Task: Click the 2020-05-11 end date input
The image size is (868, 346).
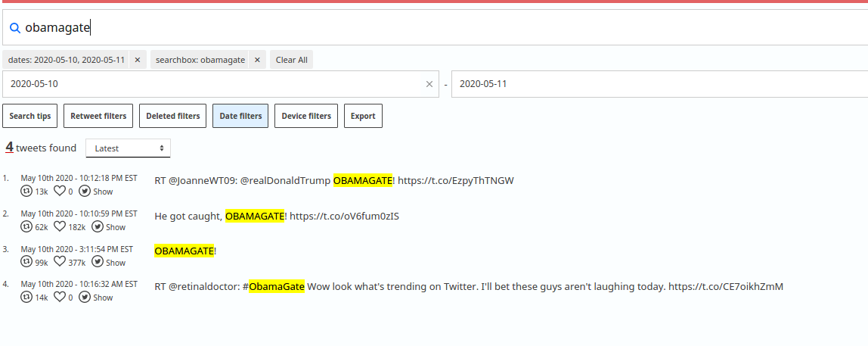Action: click(660, 84)
